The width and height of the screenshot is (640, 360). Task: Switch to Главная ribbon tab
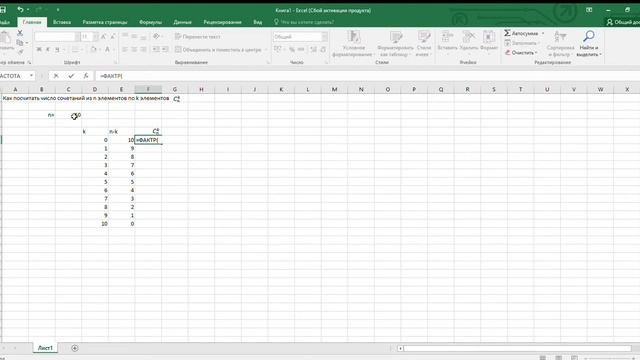[32, 22]
